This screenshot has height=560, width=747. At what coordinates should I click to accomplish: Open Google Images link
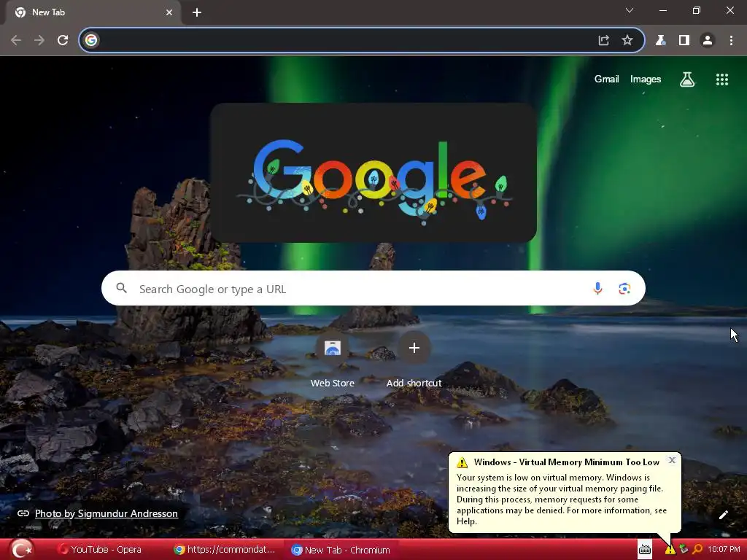[646, 79]
